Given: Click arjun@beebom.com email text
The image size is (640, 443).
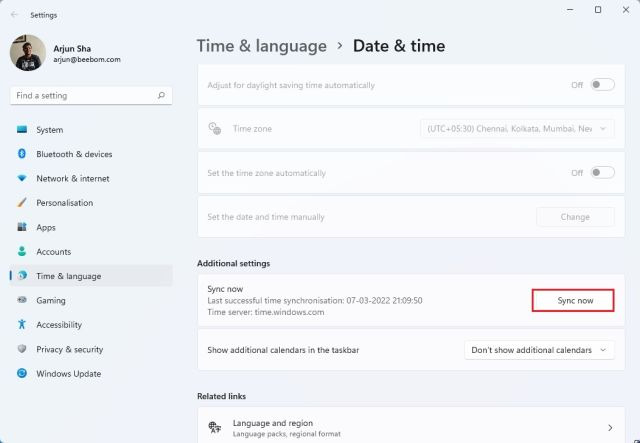Looking at the screenshot, I should click(87, 60).
